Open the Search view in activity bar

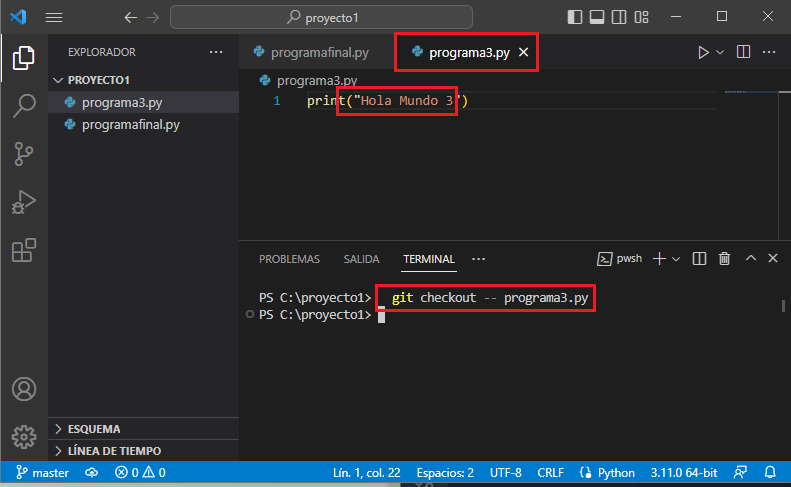pyautogui.click(x=23, y=105)
